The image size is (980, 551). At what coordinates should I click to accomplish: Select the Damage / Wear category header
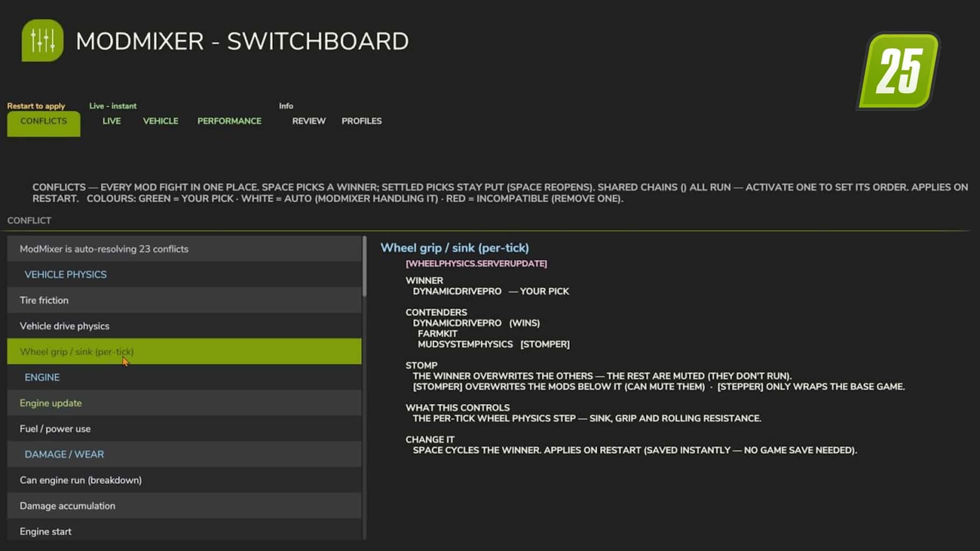point(184,454)
